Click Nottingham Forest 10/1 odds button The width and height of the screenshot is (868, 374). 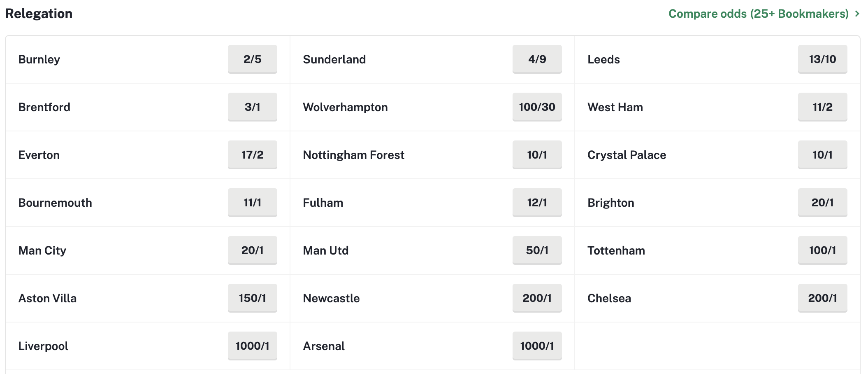[537, 155]
